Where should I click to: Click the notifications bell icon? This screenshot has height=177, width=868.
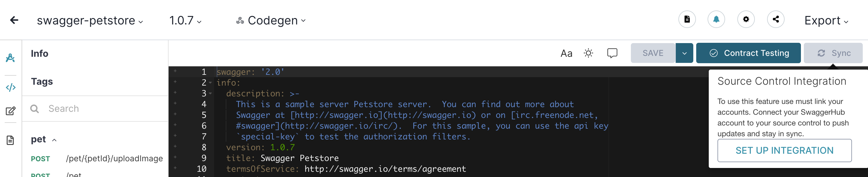[716, 20]
